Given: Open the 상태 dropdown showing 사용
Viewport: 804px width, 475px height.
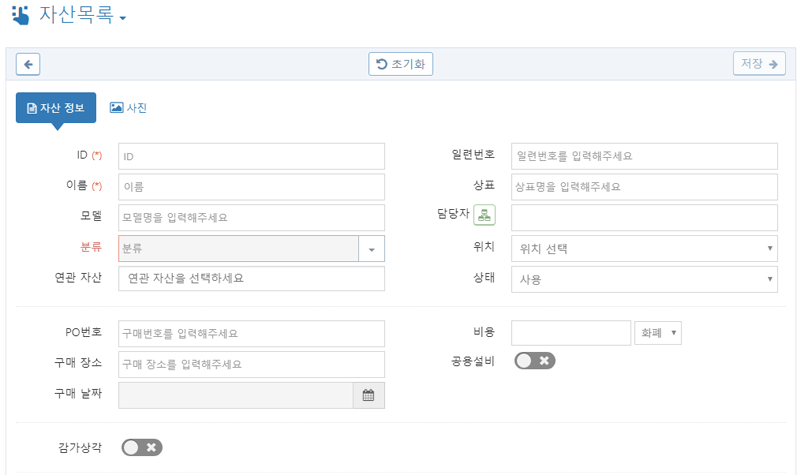Looking at the screenshot, I should (x=644, y=280).
